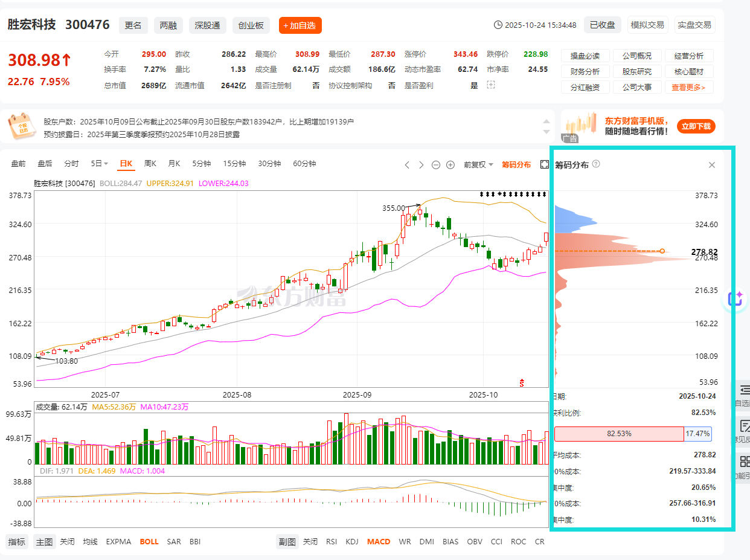Click the red S marker on chart
The image size is (750, 560).
tap(522, 382)
